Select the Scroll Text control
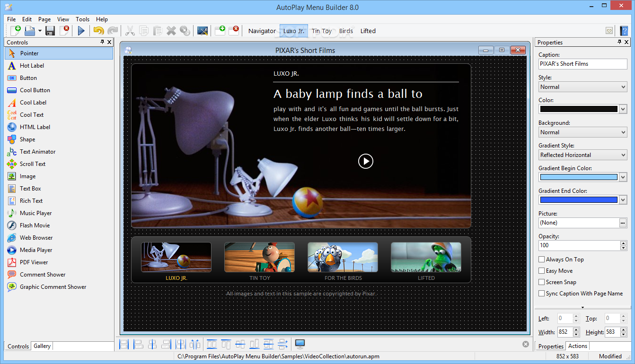Viewport: 635px width, 364px height. (59, 164)
